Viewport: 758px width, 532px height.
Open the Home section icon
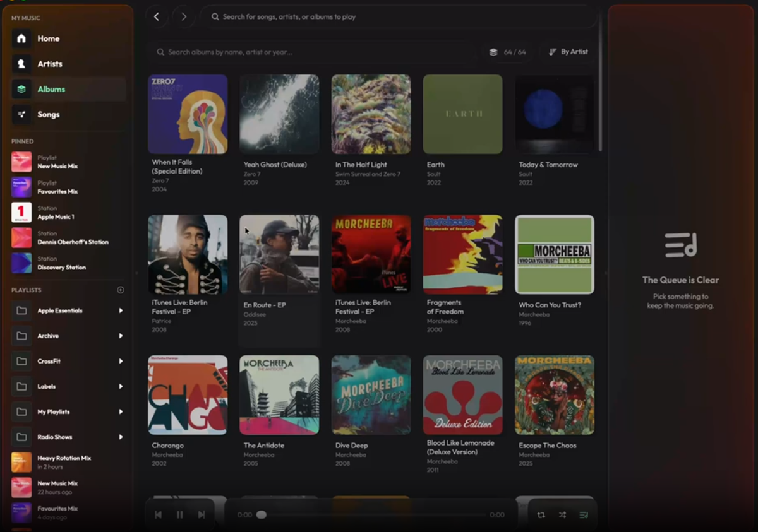click(21, 38)
